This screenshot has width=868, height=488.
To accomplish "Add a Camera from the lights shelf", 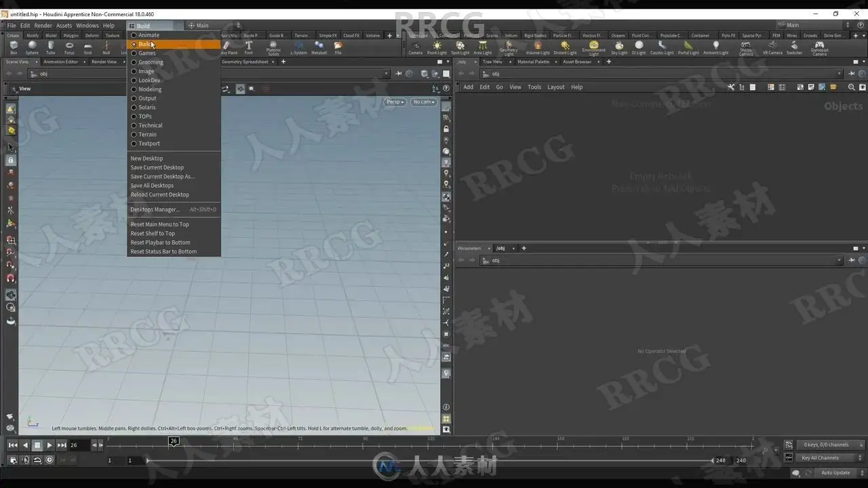I will coord(416,47).
